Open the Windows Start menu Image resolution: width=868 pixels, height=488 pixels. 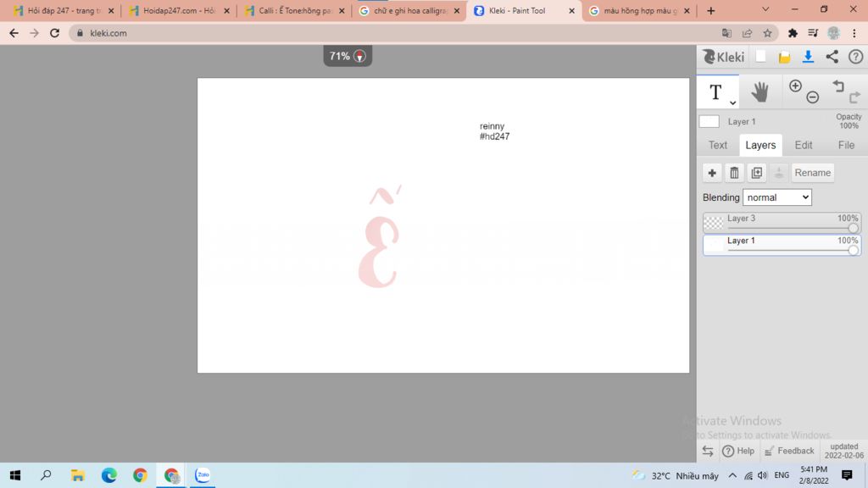(15, 475)
